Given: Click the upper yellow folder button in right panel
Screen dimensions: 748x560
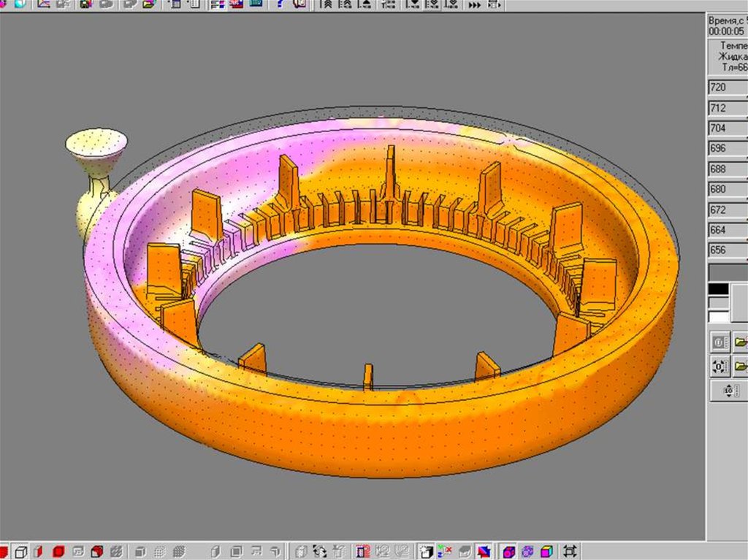Looking at the screenshot, I should pos(740,342).
